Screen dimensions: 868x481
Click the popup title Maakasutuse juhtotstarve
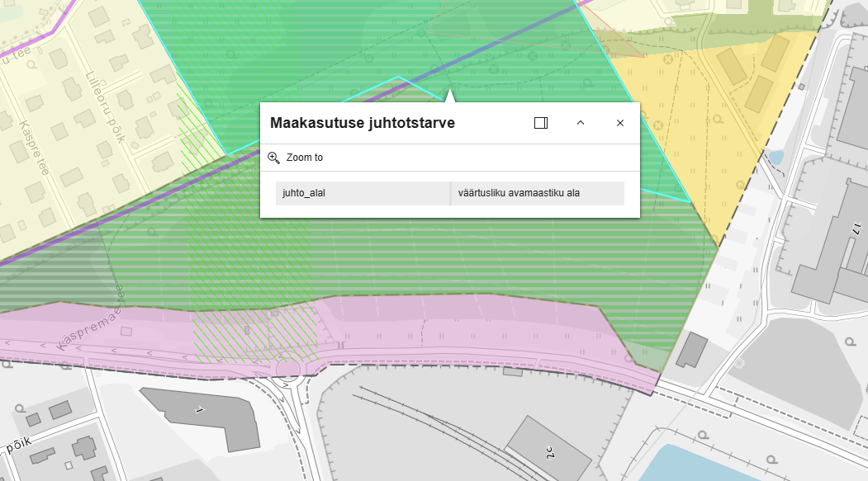point(363,123)
